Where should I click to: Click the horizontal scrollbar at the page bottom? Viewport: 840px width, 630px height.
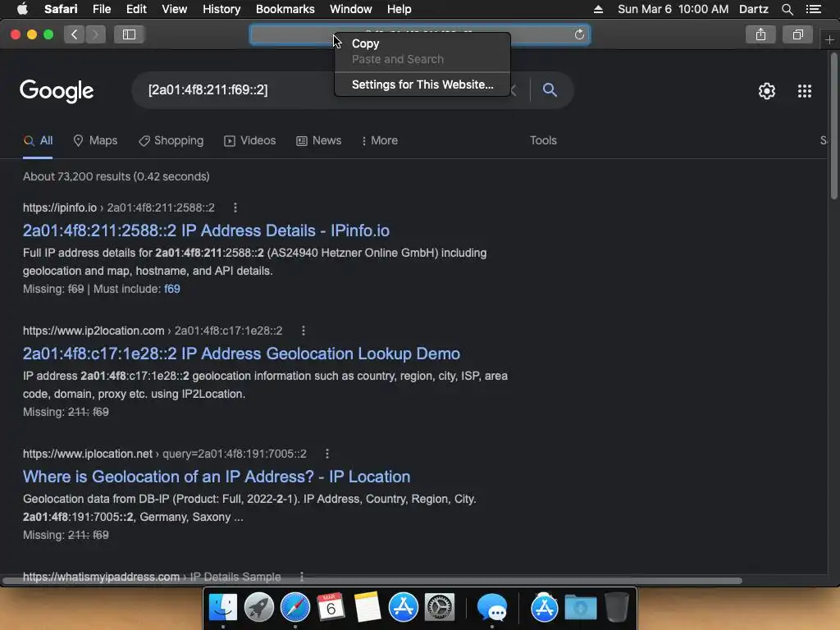pyautogui.click(x=372, y=581)
